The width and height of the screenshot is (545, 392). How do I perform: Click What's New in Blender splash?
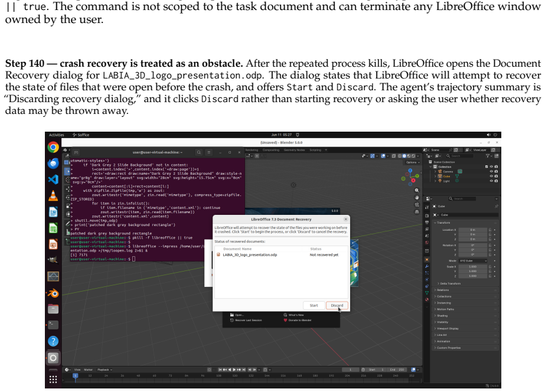[x=293, y=315]
